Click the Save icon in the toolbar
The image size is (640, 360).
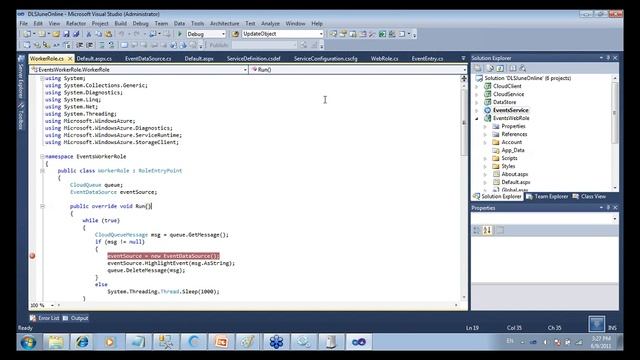(66, 34)
